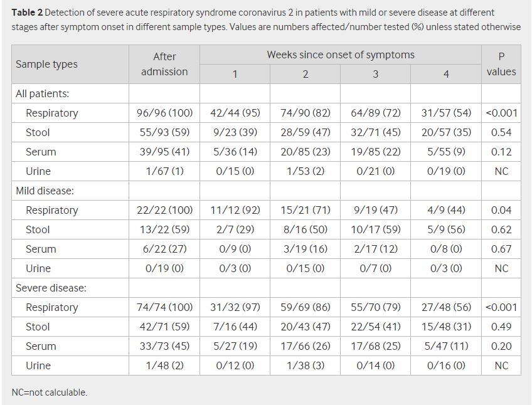Click the 39/95 (41) serum cell
This screenshot has width=532, height=405.
coord(164,152)
